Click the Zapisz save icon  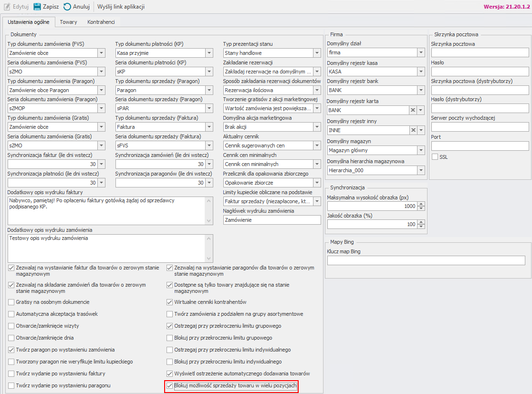pyautogui.click(x=38, y=7)
